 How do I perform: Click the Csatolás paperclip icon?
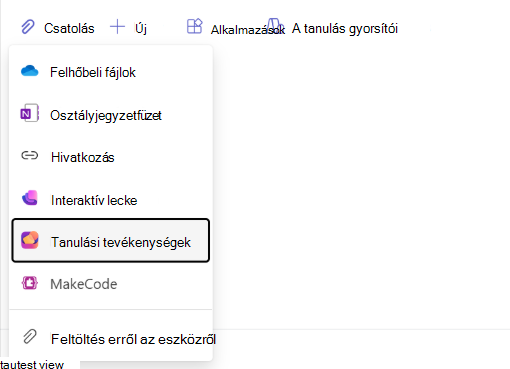point(28,27)
